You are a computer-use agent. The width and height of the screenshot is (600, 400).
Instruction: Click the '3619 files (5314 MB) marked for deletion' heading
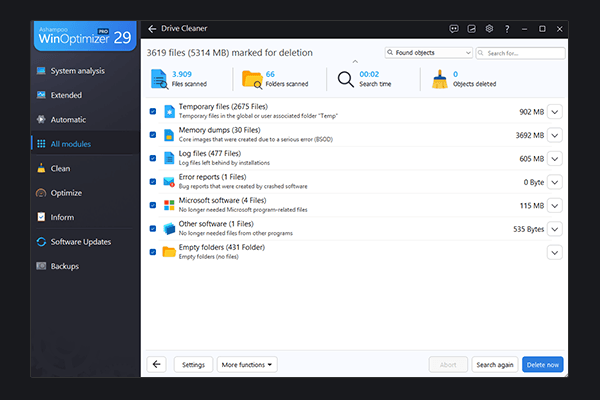pyautogui.click(x=230, y=53)
